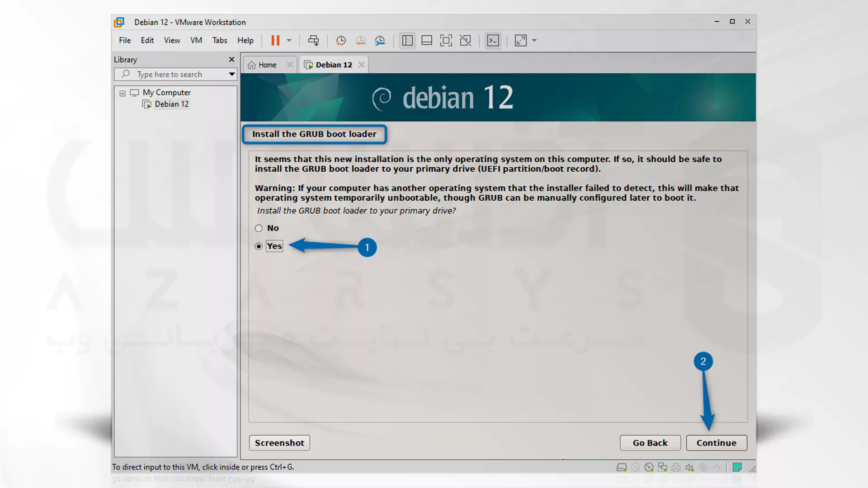Switch to the Debian 12 tab
The width and height of the screenshot is (868, 488).
point(334,64)
